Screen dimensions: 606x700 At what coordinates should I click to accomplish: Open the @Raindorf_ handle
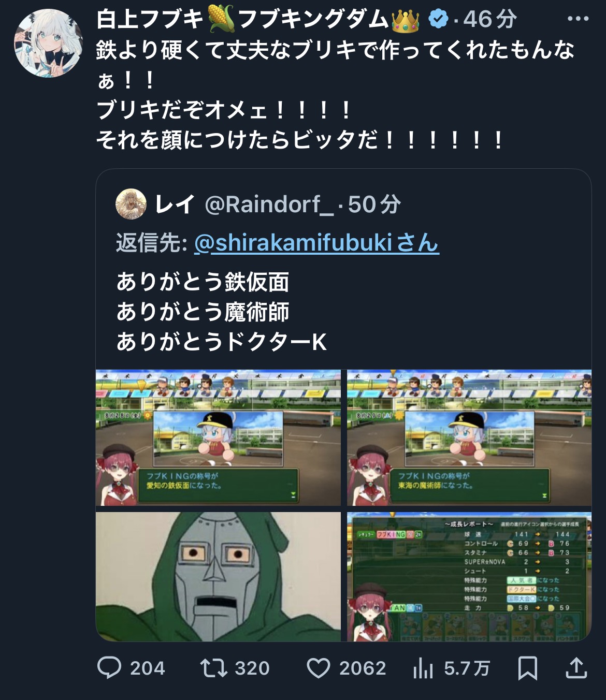[269, 205]
